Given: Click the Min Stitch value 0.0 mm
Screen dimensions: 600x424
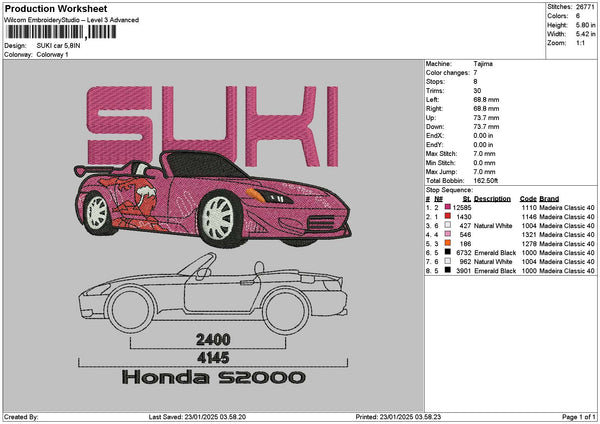Looking at the screenshot, I should click(x=484, y=163).
